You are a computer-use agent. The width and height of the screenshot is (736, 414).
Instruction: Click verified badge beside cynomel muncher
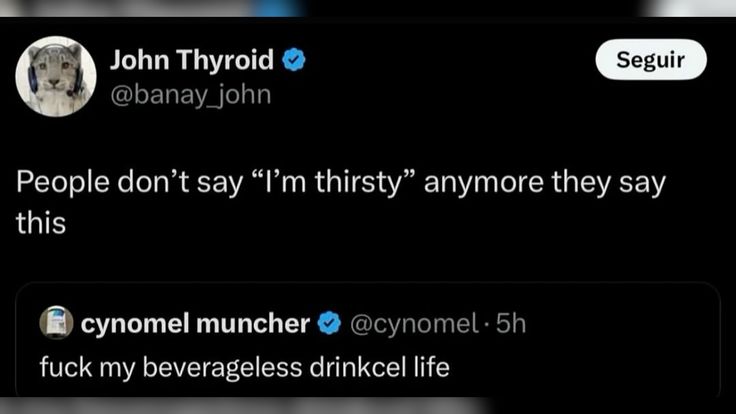click(x=328, y=323)
